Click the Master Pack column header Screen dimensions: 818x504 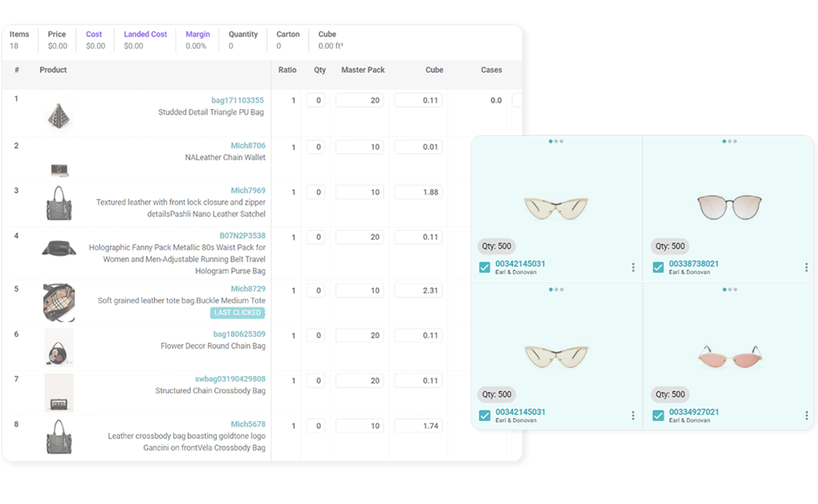[363, 70]
